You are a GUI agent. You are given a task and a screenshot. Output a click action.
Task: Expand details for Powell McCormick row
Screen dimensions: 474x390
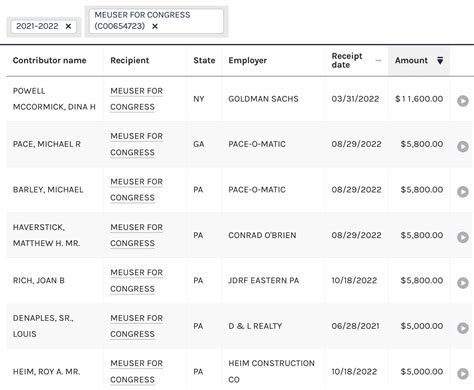(x=463, y=101)
